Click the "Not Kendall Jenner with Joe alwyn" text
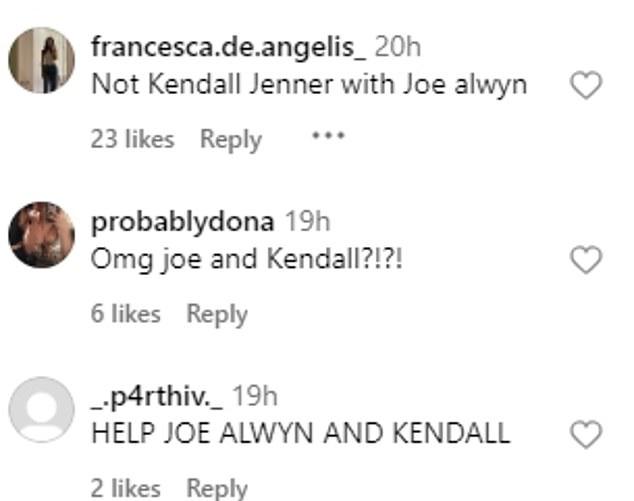 click(308, 84)
